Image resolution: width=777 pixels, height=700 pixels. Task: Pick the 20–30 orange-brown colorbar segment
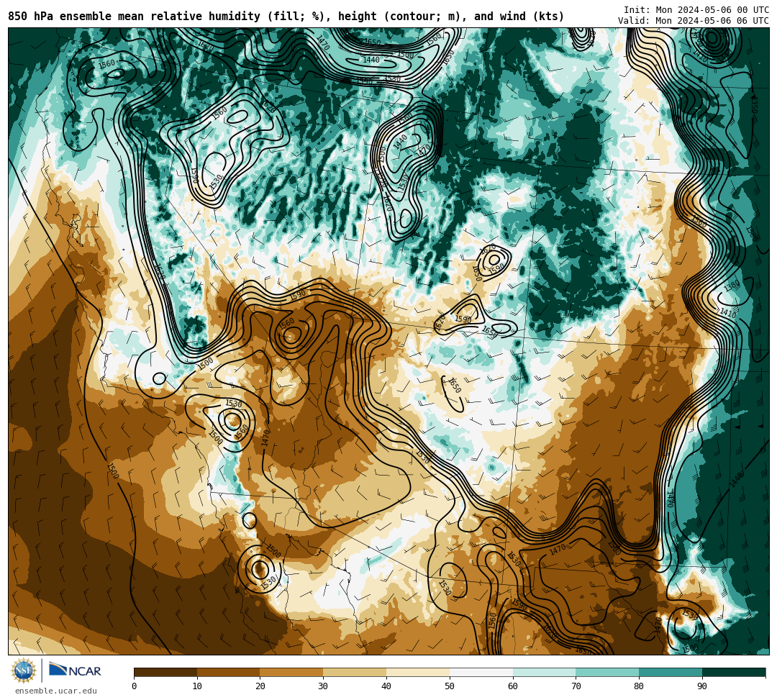coord(292,672)
